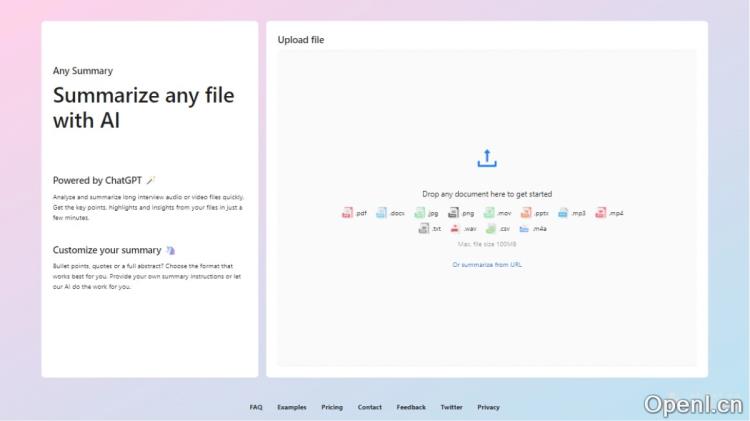Go to the Examples page
Viewport: 750px width, 421px height.
(x=292, y=407)
